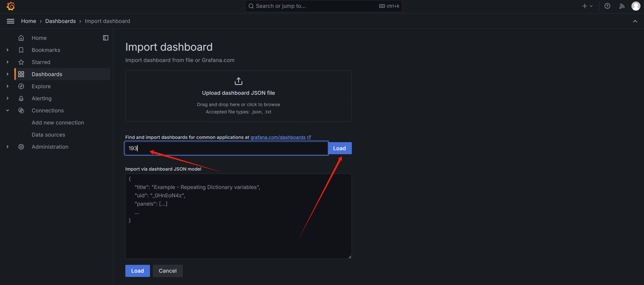Open the help question-mark icon
Viewport: 644px width, 285px height.
607,6
